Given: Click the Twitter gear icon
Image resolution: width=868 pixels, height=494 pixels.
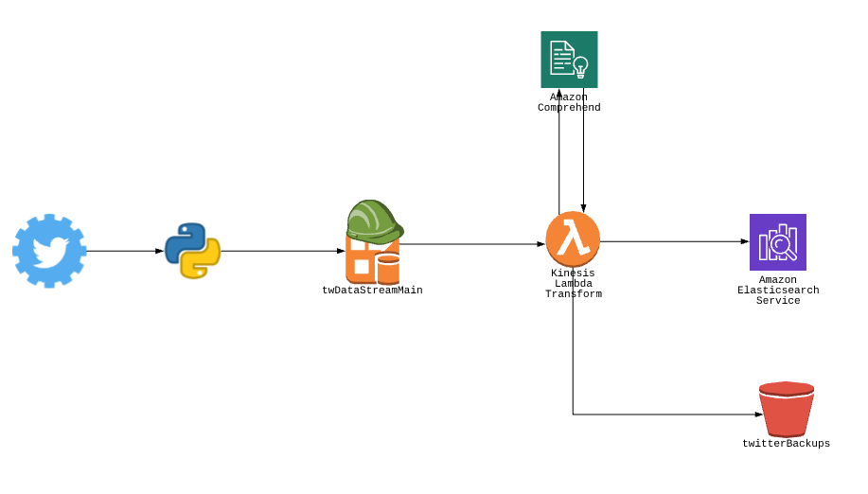Looking at the screenshot, I should coord(49,251).
